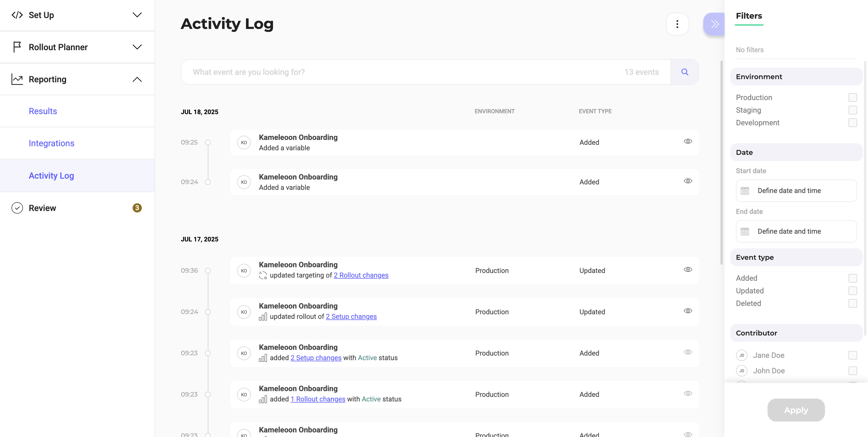Enable the Production environment filter checkbox
The width and height of the screenshot is (868, 437).
tap(852, 97)
